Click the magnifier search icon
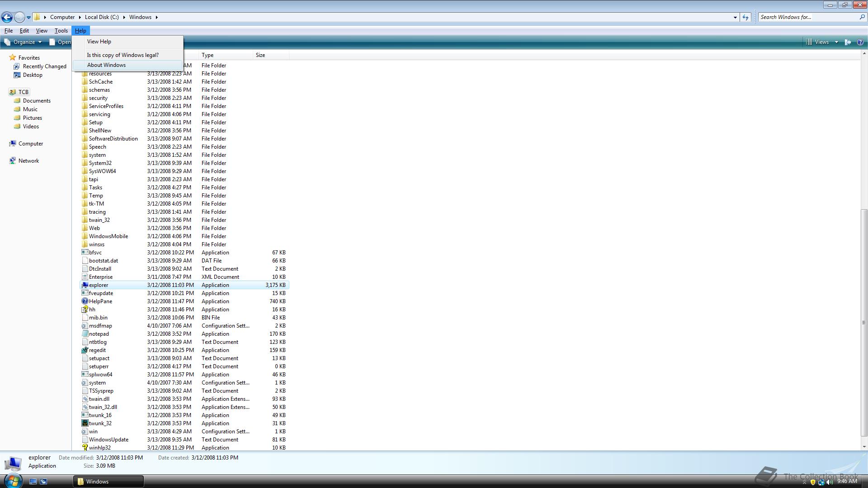The image size is (868, 488). point(862,17)
